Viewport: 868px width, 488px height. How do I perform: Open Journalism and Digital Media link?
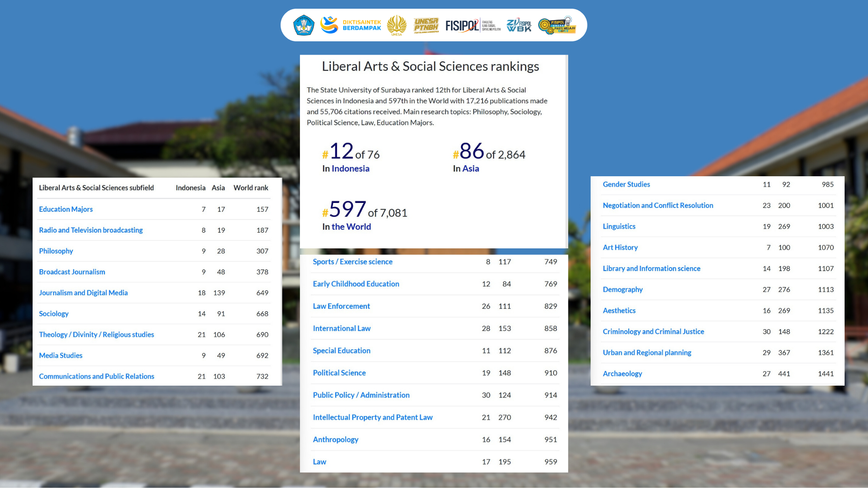tap(83, 293)
